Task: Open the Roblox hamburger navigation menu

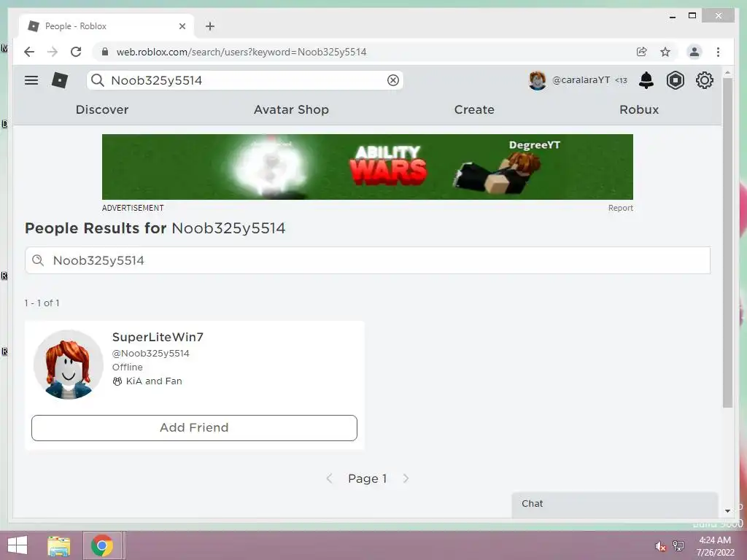Action: coord(31,80)
